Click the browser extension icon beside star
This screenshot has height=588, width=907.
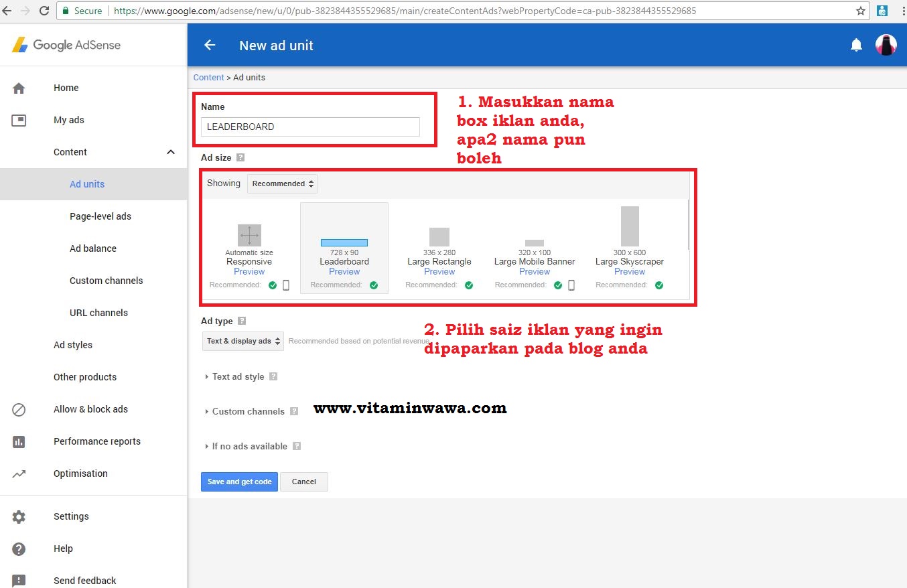(x=882, y=11)
